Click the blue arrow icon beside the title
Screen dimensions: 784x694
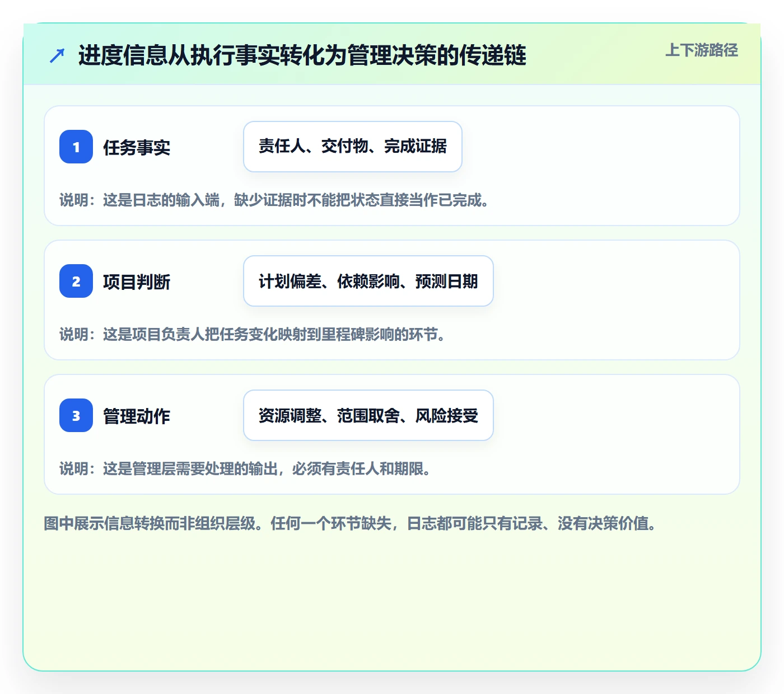click(x=57, y=55)
